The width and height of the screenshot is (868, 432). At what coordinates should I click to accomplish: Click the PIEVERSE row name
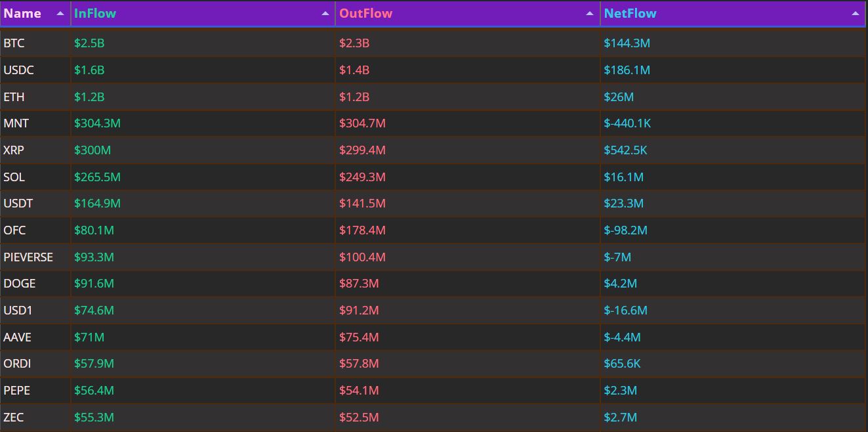(x=28, y=257)
